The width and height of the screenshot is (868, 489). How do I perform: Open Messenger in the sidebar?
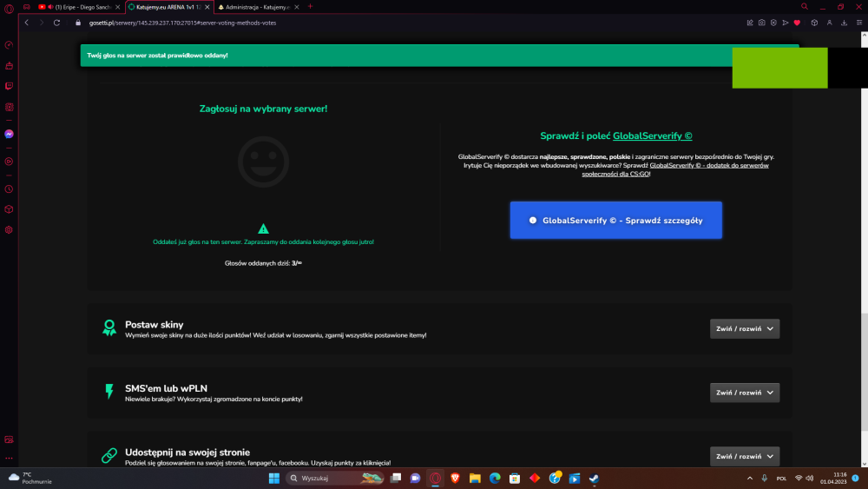pyautogui.click(x=9, y=134)
